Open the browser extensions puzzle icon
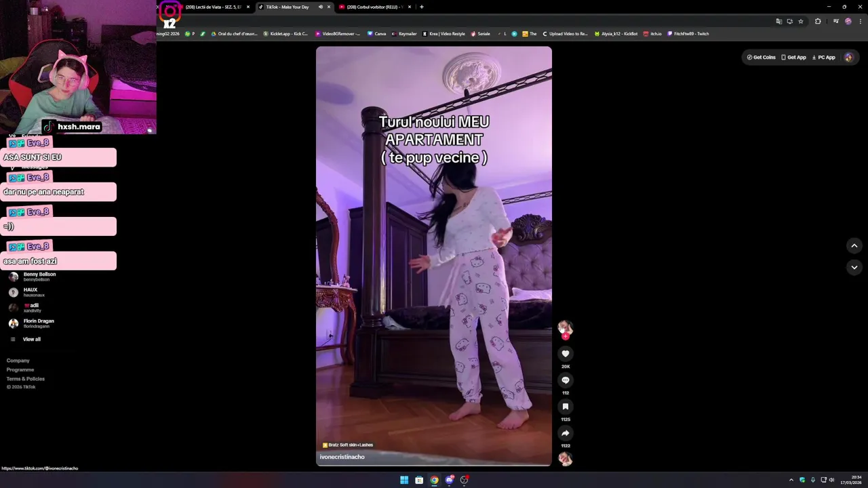868x488 pixels. point(818,21)
